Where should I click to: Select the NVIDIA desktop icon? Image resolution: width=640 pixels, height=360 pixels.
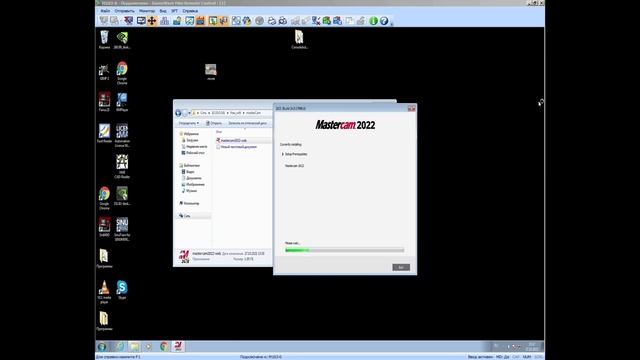[122, 40]
